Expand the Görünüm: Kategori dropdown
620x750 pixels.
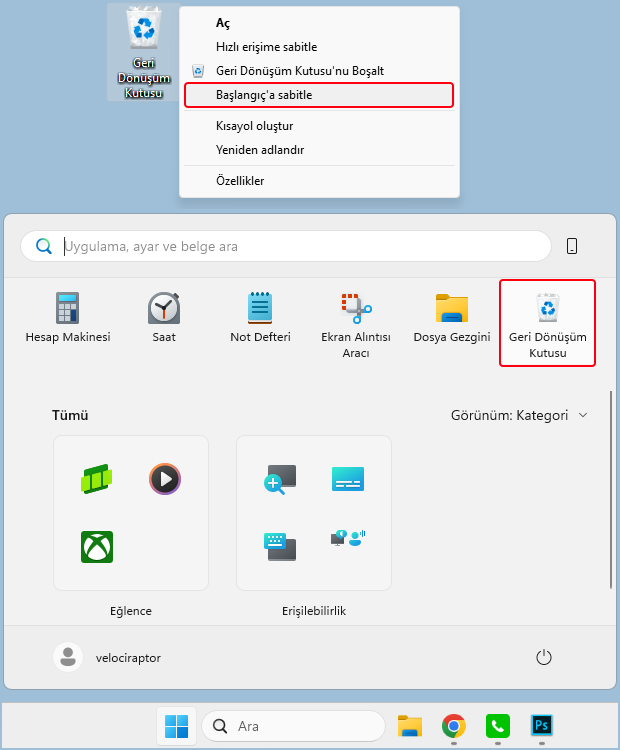(519, 415)
